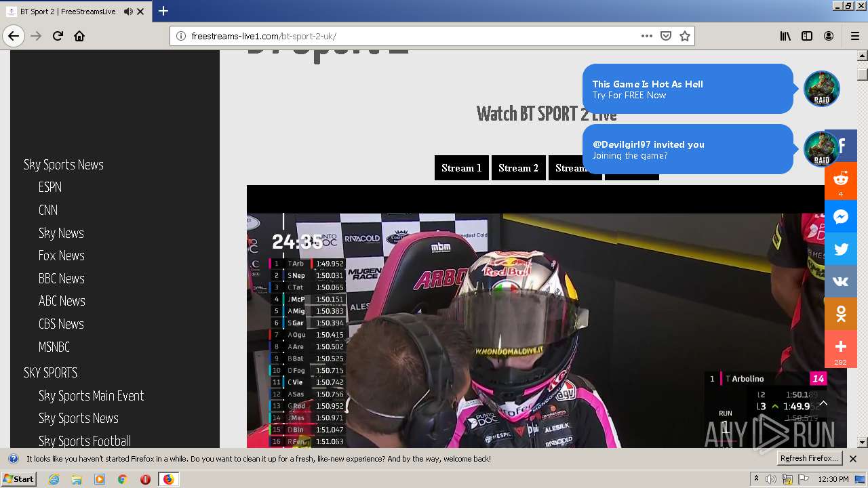The height and width of the screenshot is (488, 868).
Task: Share page on VK
Action: (841, 282)
